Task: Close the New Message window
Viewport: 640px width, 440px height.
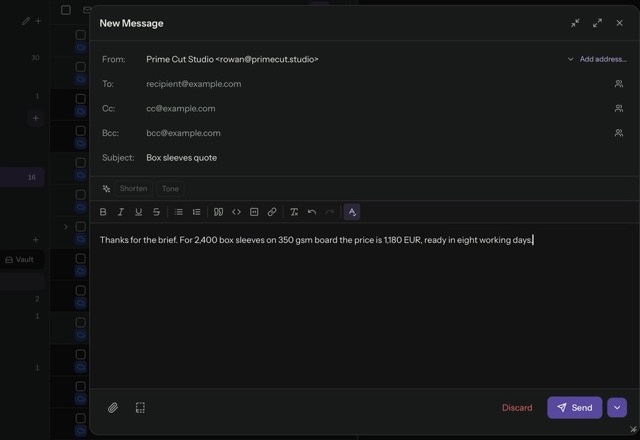Action: pos(619,23)
